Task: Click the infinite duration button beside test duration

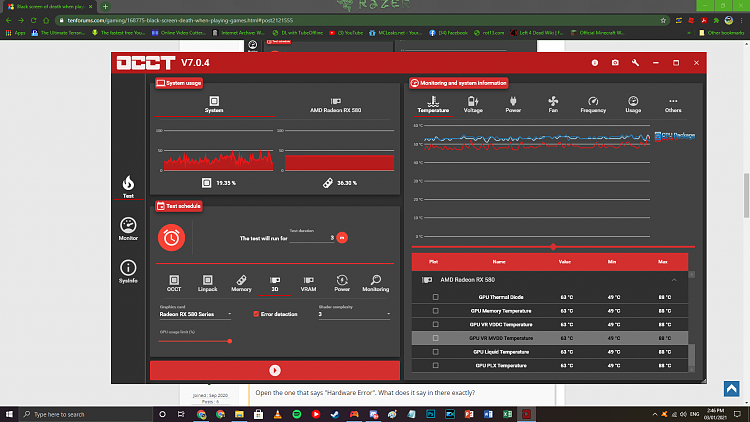Action: 342,238
